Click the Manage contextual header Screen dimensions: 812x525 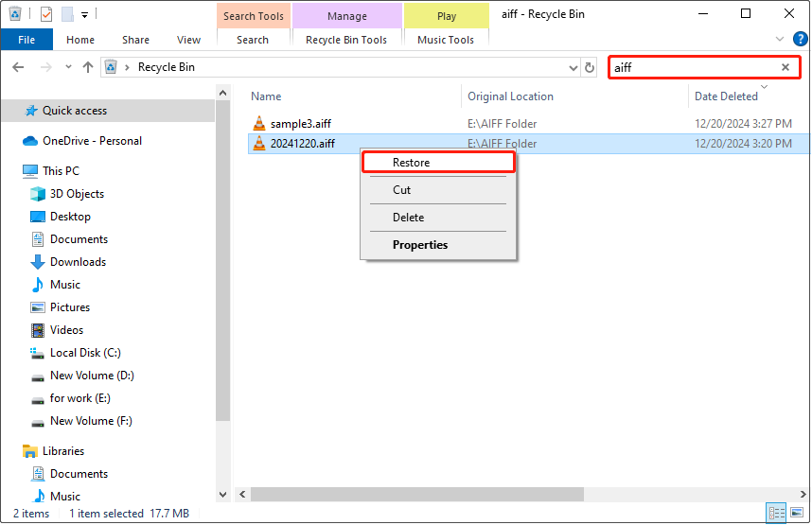(347, 16)
